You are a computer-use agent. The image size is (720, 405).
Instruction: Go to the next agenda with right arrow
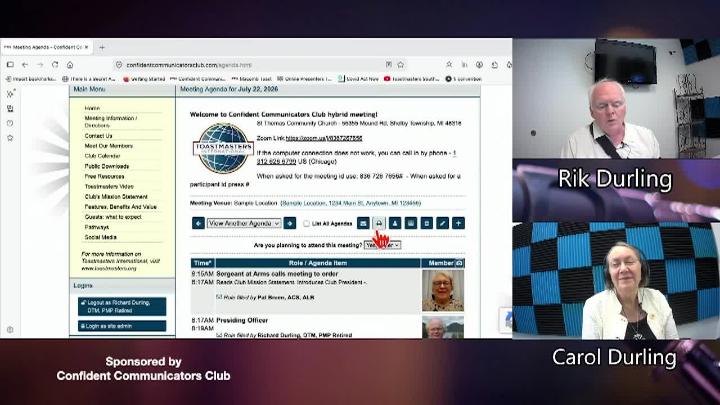[290, 223]
